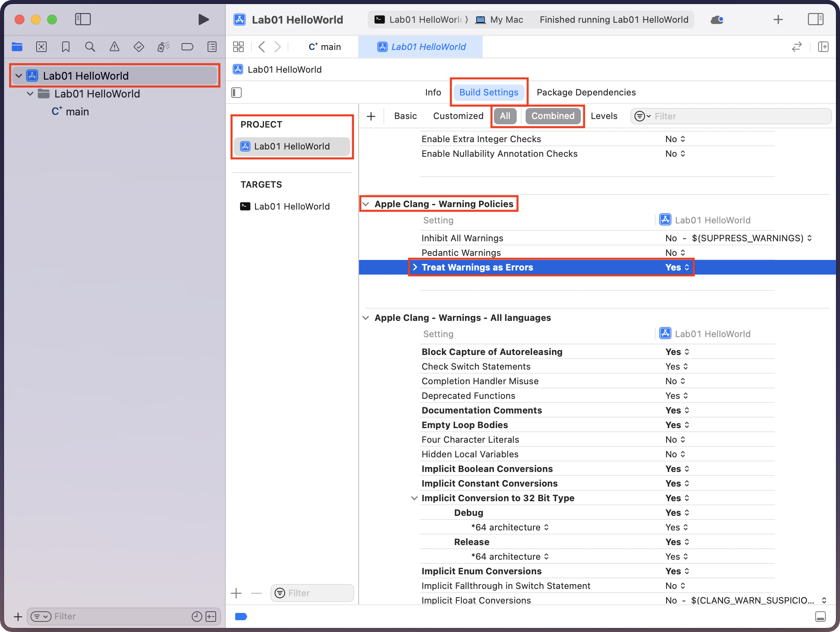
Task: Add editor on right icon
Action: coord(823,47)
